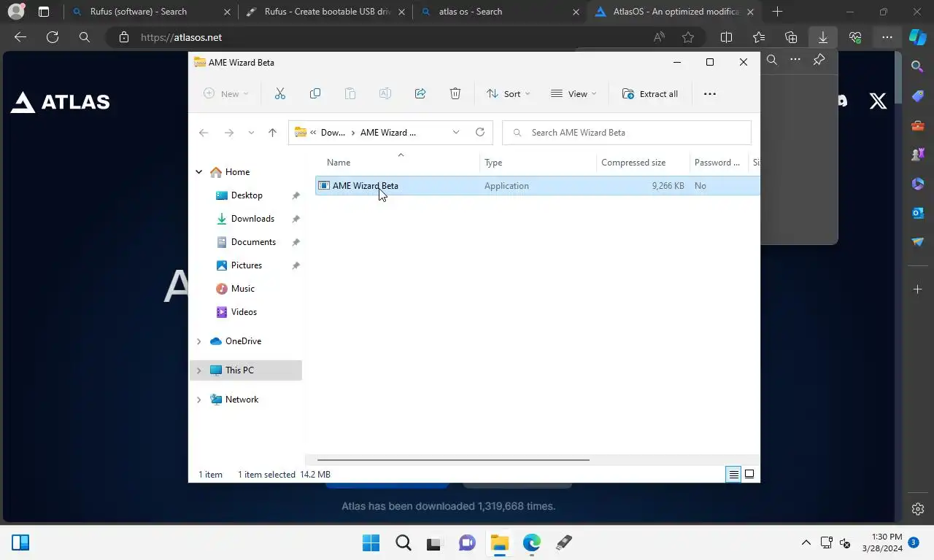Open Pictures in the navigation pane
This screenshot has height=560, width=934.
[x=247, y=265]
